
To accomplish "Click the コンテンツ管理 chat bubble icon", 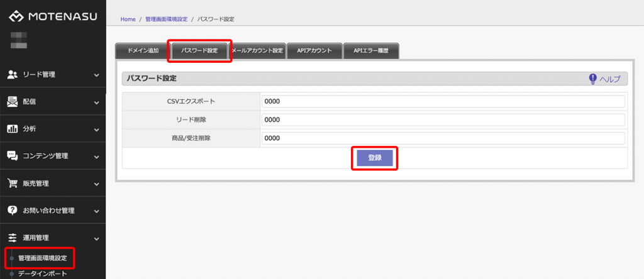I will 12,156.
